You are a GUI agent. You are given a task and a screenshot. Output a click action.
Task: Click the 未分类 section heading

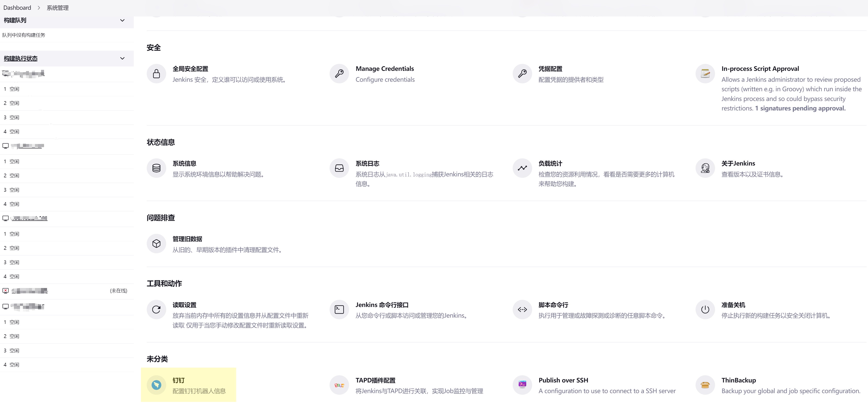coord(157,359)
